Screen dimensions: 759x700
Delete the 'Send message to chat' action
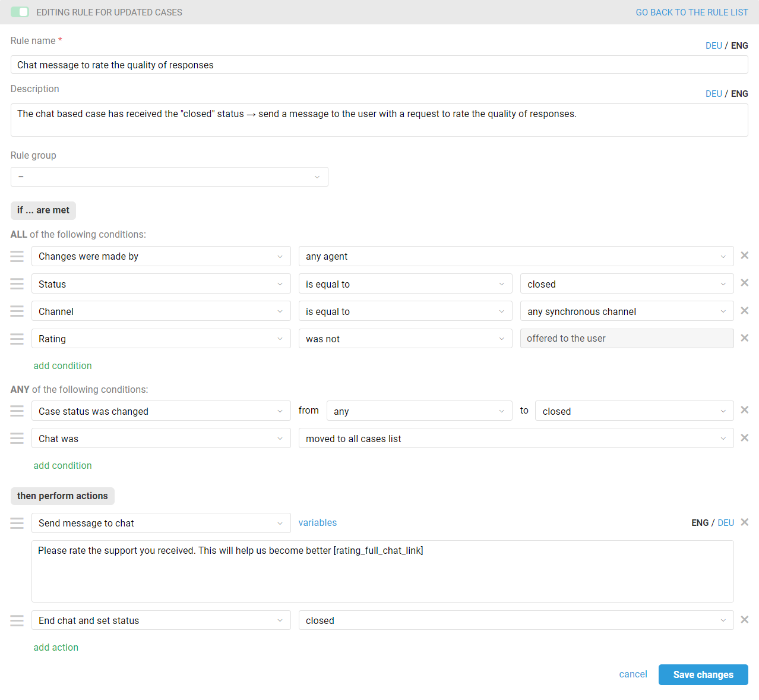click(x=744, y=522)
